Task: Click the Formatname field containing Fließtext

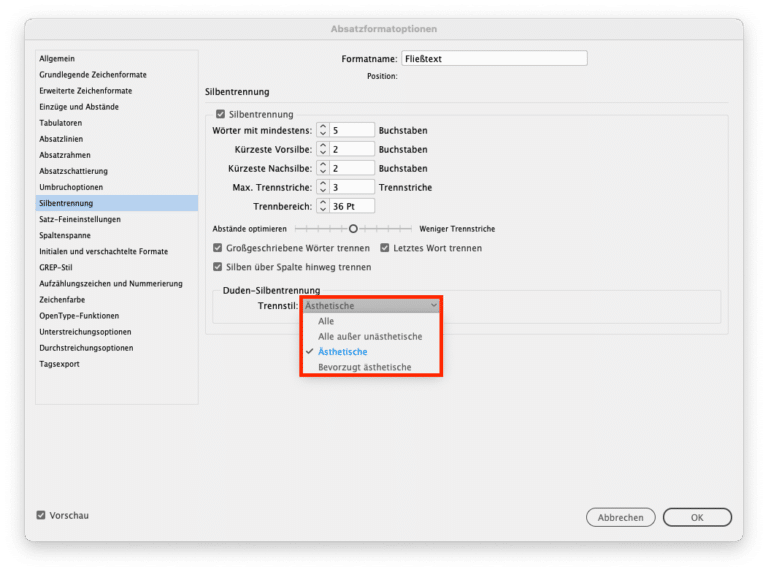Action: (494, 58)
